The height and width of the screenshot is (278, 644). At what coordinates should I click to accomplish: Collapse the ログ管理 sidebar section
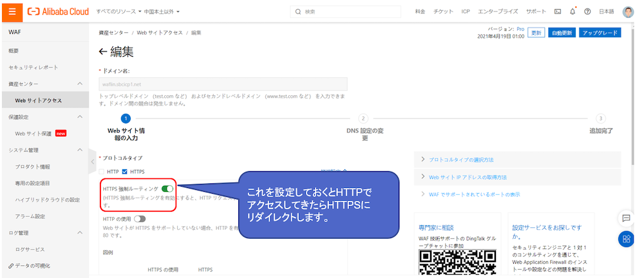coord(80,233)
